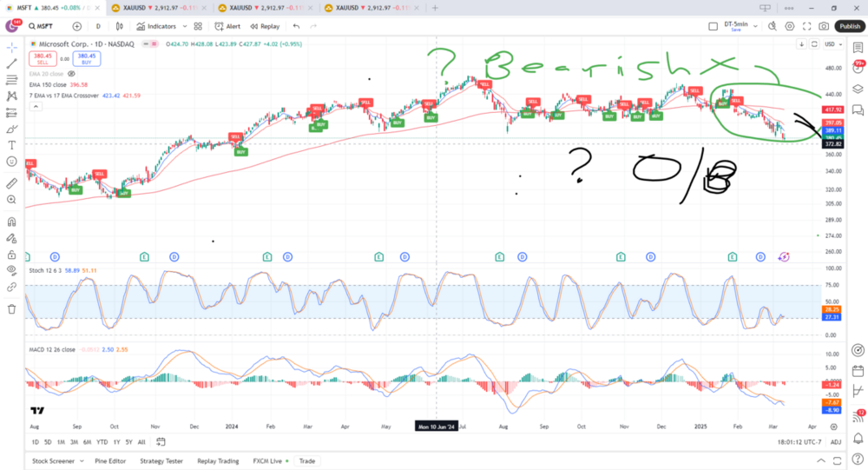Image resolution: width=868 pixels, height=470 pixels.
Task: Click the blue BUY 380.45 button
Action: (86, 59)
